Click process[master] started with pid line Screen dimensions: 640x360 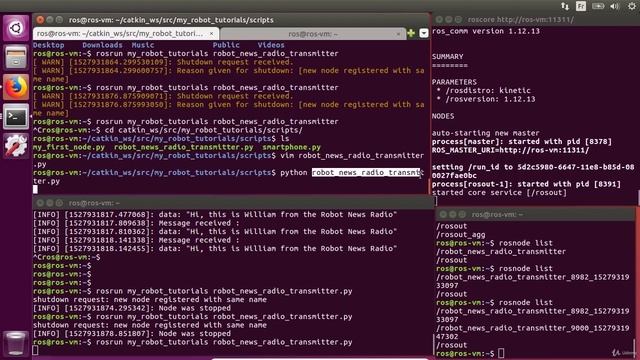click(x=522, y=142)
